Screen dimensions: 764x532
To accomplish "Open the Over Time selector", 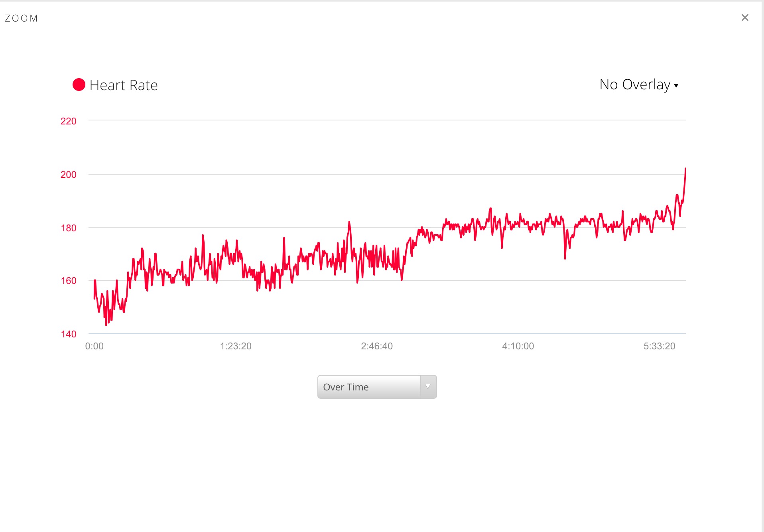I will pos(377,386).
